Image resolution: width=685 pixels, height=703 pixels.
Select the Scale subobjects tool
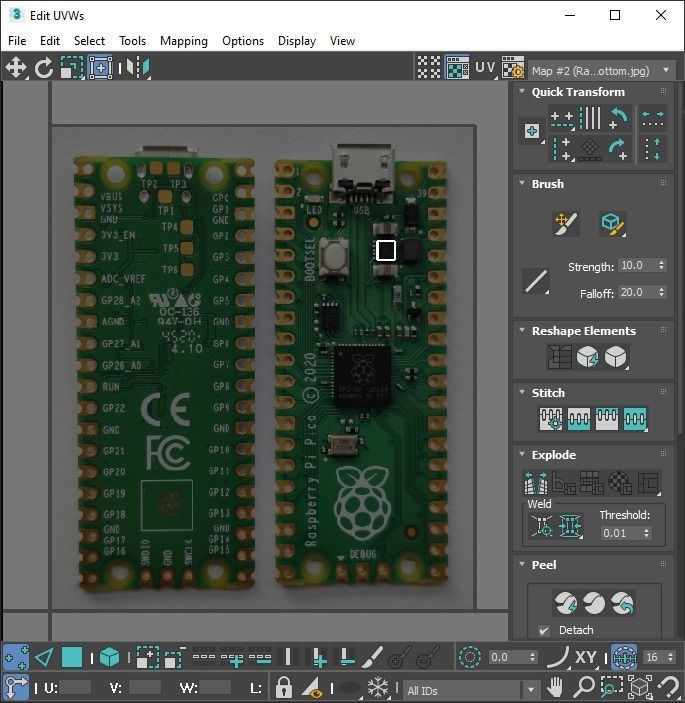72,68
